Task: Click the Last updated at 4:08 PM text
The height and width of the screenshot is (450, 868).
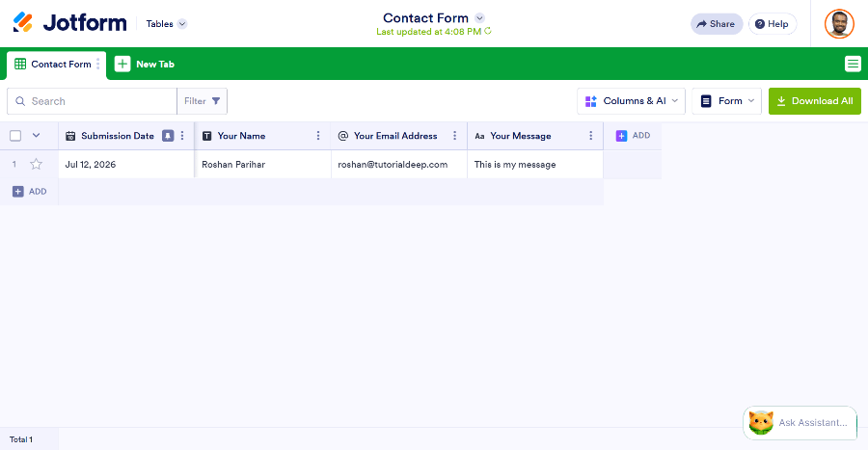Action: 428,32
